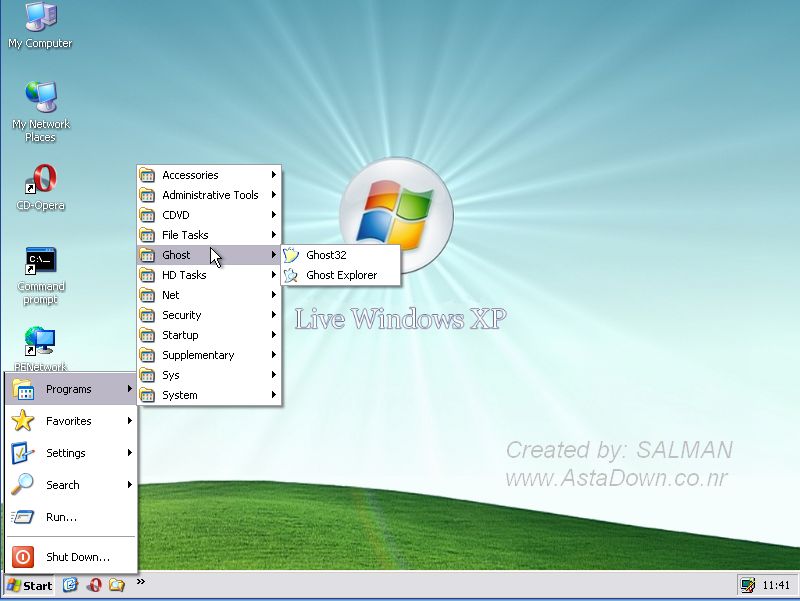Open the Search option in the Start menu
The width and height of the screenshot is (800, 601).
pyautogui.click(x=62, y=485)
